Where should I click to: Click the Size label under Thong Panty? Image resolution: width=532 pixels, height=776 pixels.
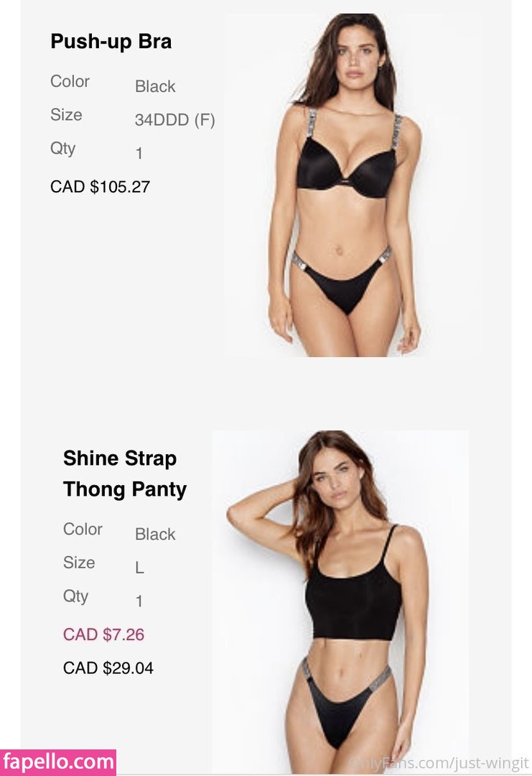click(x=79, y=563)
